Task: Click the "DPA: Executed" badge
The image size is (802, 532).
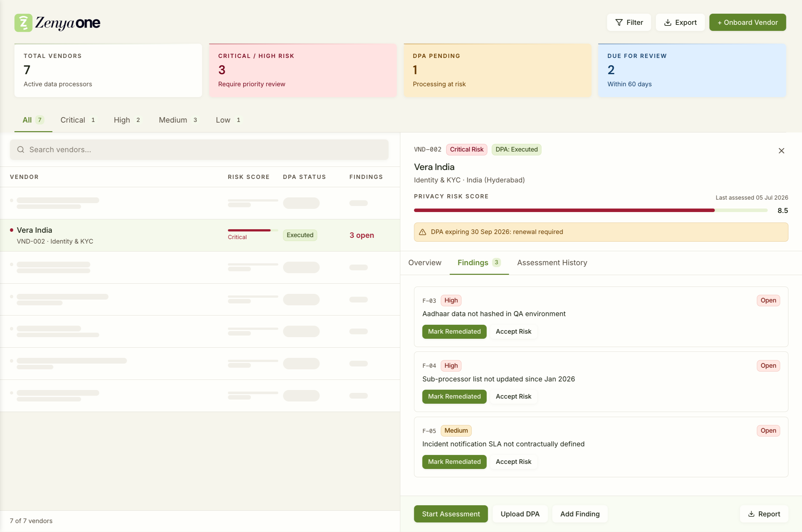Action: [x=516, y=150]
